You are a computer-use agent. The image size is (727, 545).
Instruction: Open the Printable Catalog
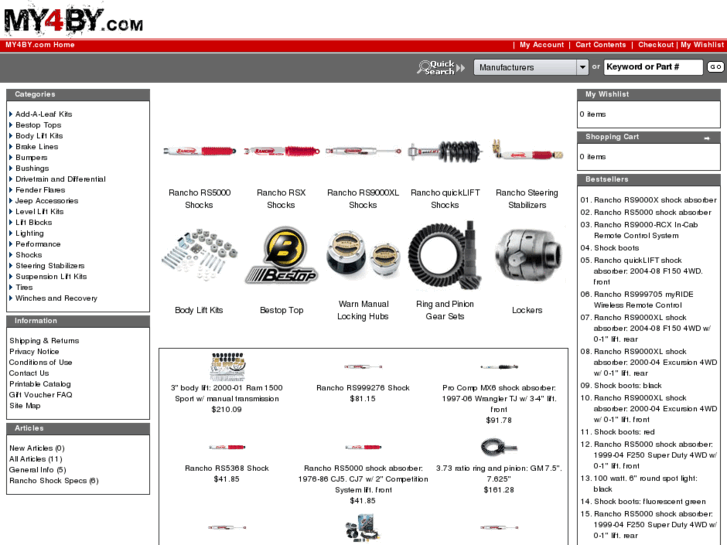40,384
